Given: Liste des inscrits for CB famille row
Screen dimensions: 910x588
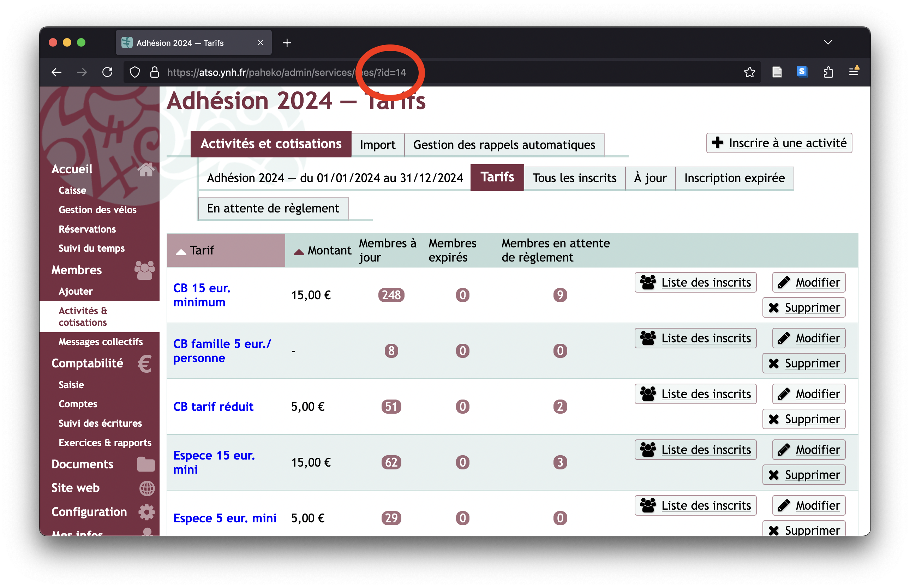Looking at the screenshot, I should coord(695,338).
